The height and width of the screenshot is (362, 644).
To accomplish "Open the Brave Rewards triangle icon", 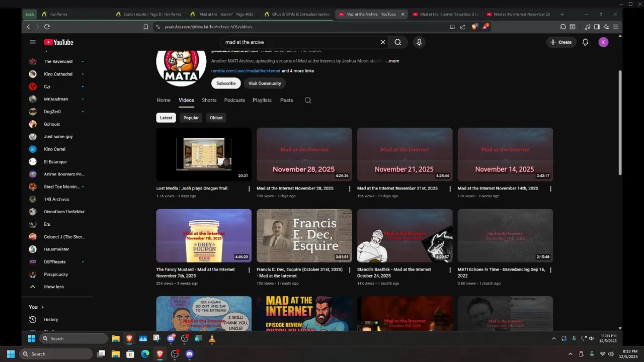I will click(485, 27).
